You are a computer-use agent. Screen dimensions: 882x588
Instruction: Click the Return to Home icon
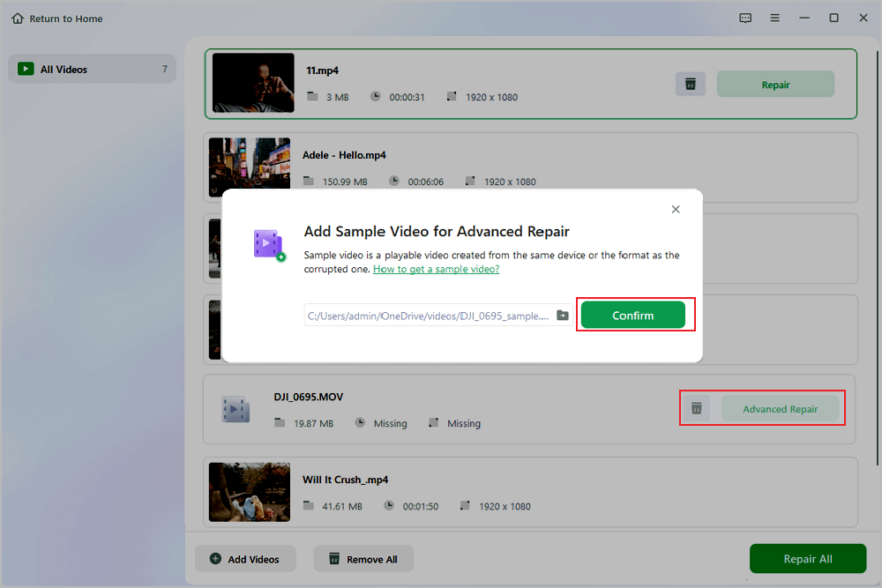[18, 19]
